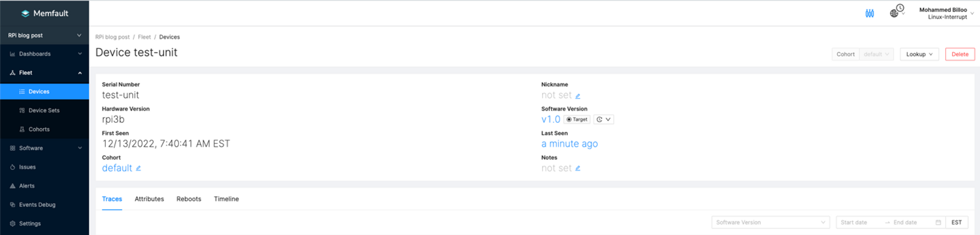This screenshot has height=235, width=980.
Task: Open the software version history dropdown
Action: [x=604, y=119]
